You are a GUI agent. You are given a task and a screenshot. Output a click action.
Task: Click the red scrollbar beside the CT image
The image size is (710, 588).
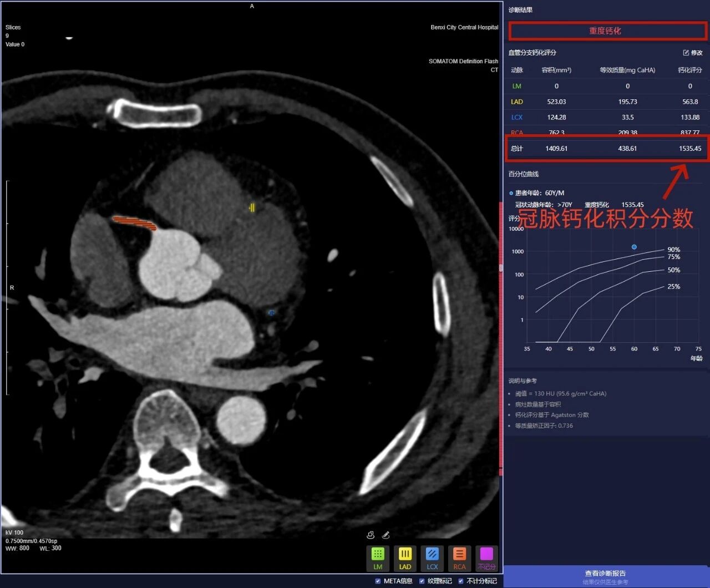[x=501, y=333]
